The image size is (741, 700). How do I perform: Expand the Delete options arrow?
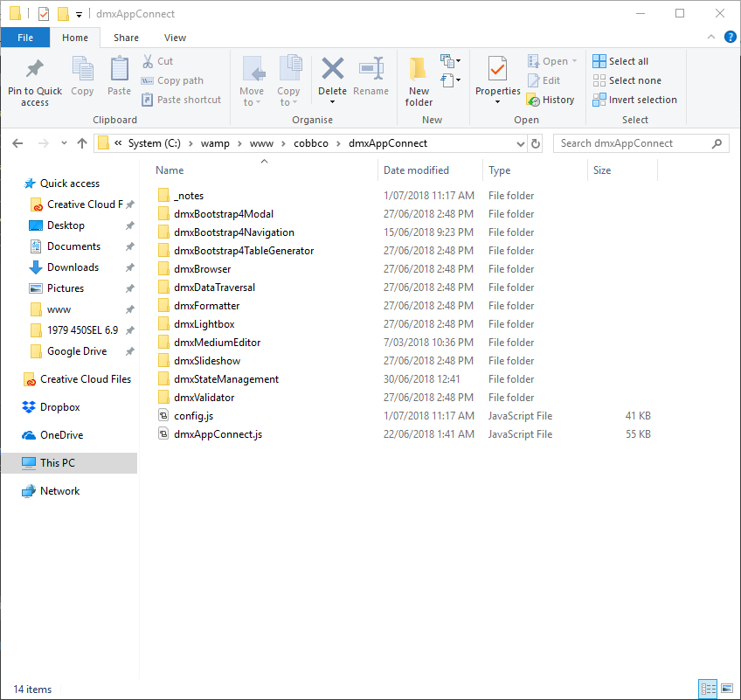(x=332, y=102)
